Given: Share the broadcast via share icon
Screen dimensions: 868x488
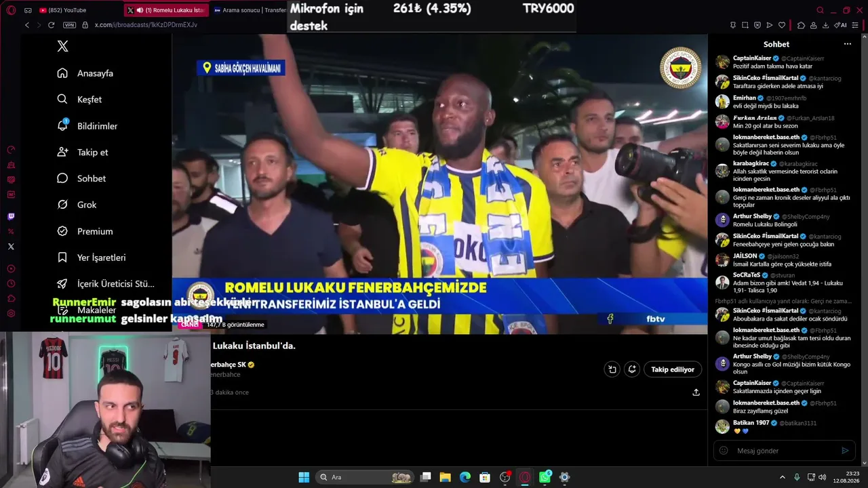Looking at the screenshot, I should (696, 392).
